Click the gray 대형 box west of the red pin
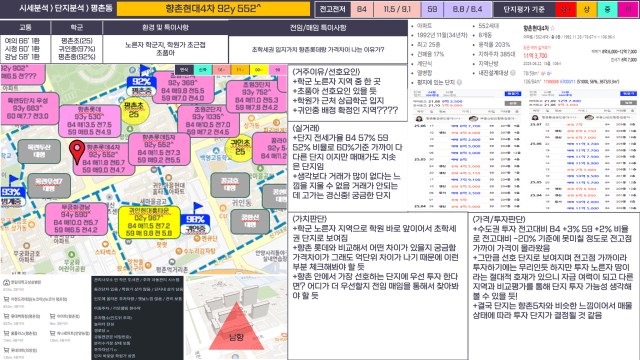 click(39, 151)
